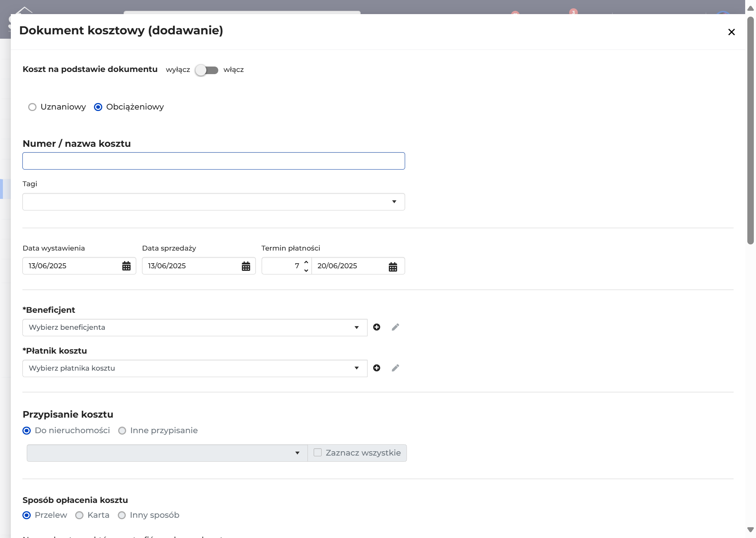Edit Płatnik kosztu with pencil icon
This screenshot has height=538, width=756.
[x=395, y=368]
